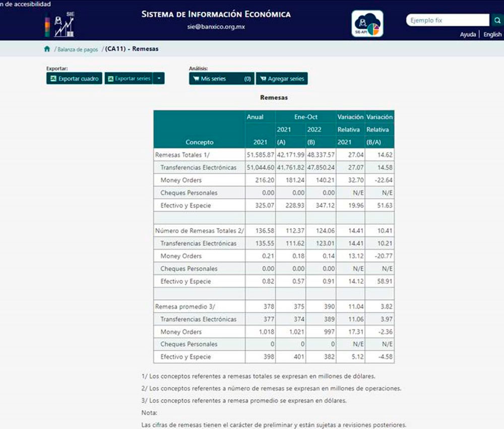This screenshot has width=504, height=429.
Task: Switch the site language to English
Action: (x=492, y=34)
